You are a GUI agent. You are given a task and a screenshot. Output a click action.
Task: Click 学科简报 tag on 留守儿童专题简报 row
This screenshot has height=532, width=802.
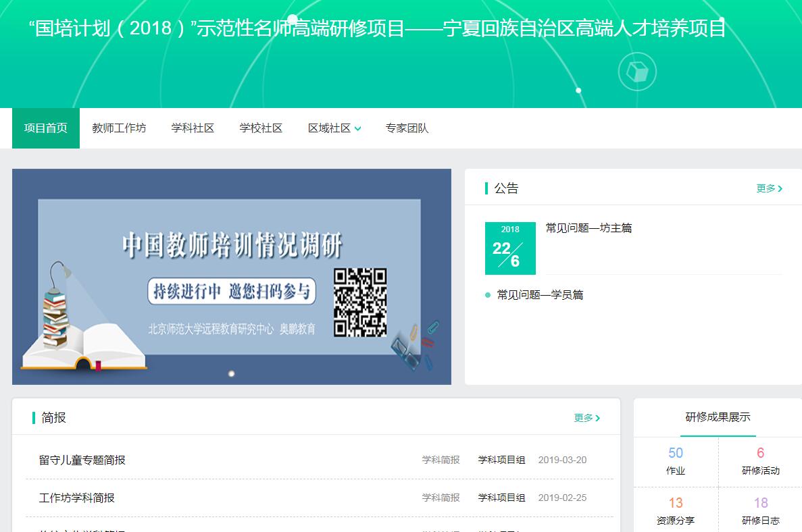click(441, 460)
